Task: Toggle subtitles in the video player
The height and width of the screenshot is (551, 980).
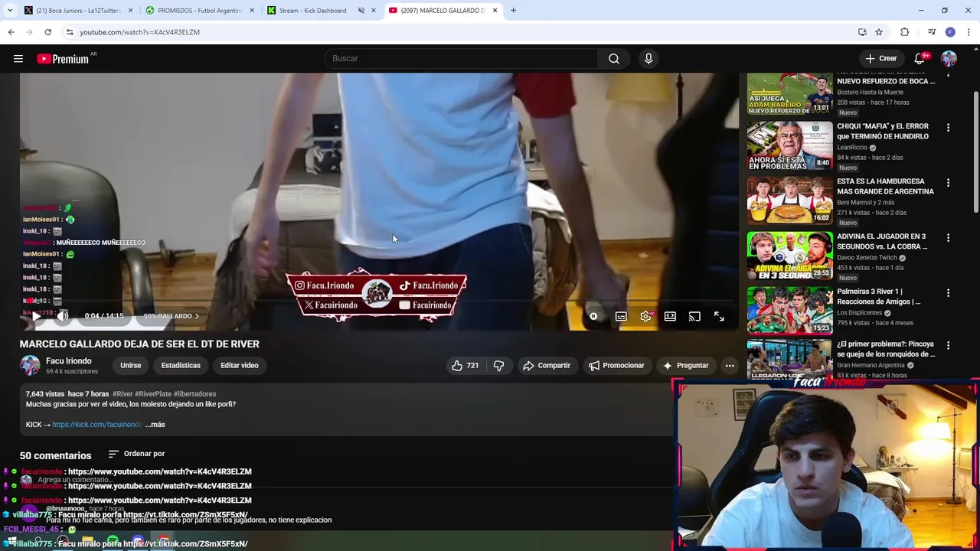Action: point(621,316)
